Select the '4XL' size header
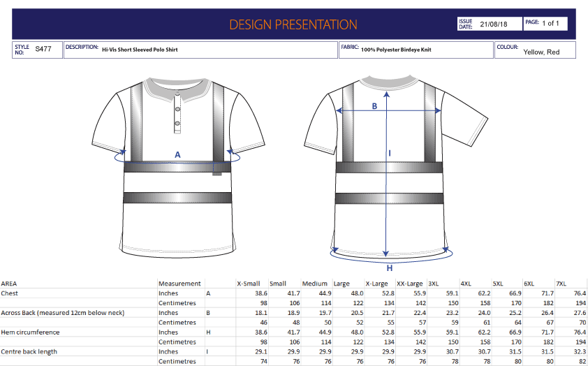The image size is (588, 366). [466, 284]
